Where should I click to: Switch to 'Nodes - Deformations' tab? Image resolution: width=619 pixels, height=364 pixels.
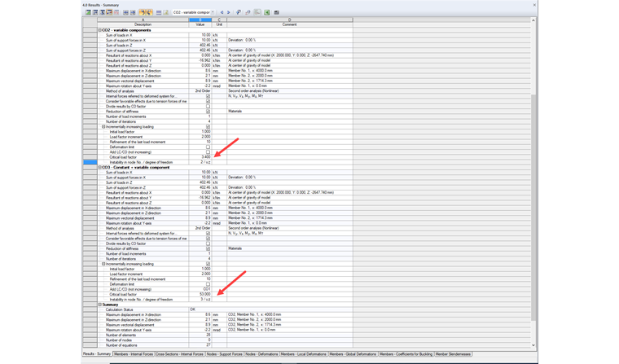coord(261,354)
